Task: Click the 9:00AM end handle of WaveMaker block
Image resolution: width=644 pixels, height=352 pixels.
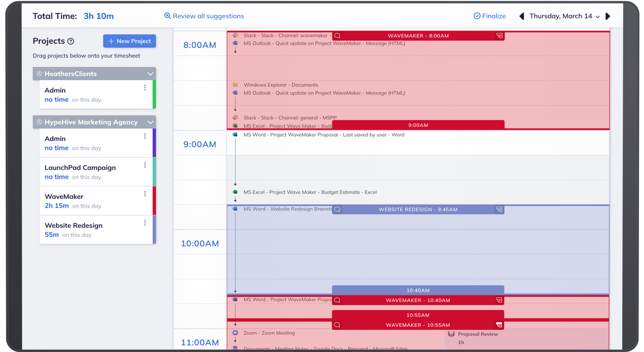Action: [x=418, y=125]
